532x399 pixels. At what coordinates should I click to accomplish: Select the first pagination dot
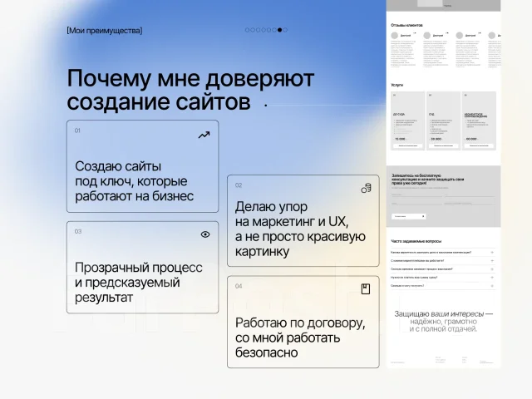click(248, 30)
